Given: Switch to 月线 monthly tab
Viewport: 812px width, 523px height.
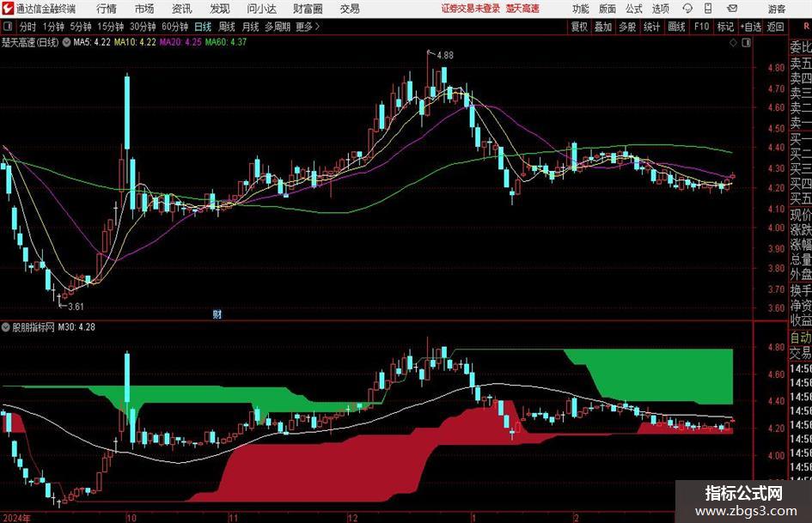Looking at the screenshot, I should click(250, 27).
